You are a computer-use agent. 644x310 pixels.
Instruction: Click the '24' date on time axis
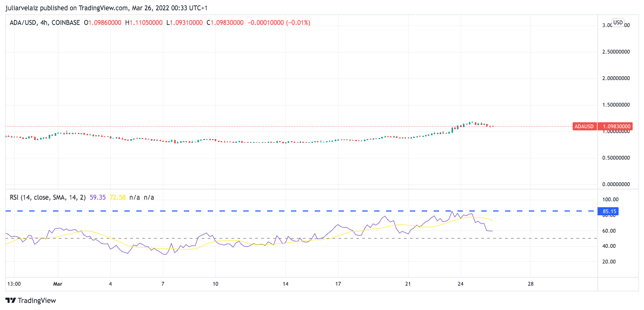click(460, 283)
